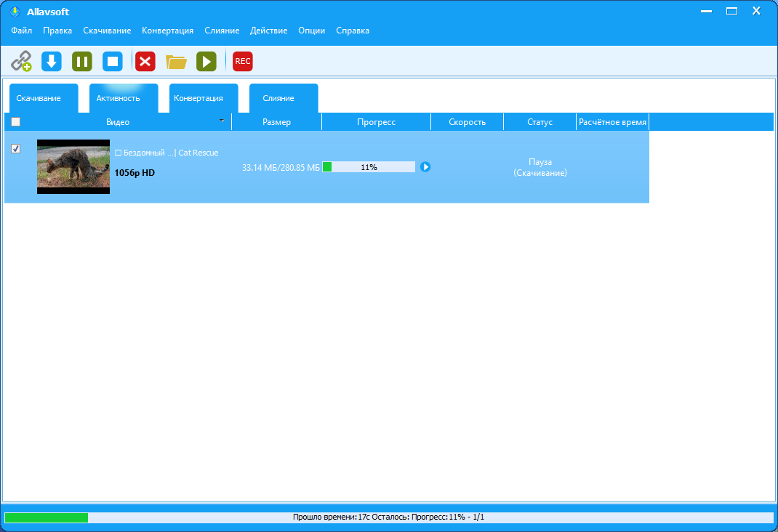The image size is (778, 532).
Task: Switch to the Активность tab
Action: pos(124,98)
